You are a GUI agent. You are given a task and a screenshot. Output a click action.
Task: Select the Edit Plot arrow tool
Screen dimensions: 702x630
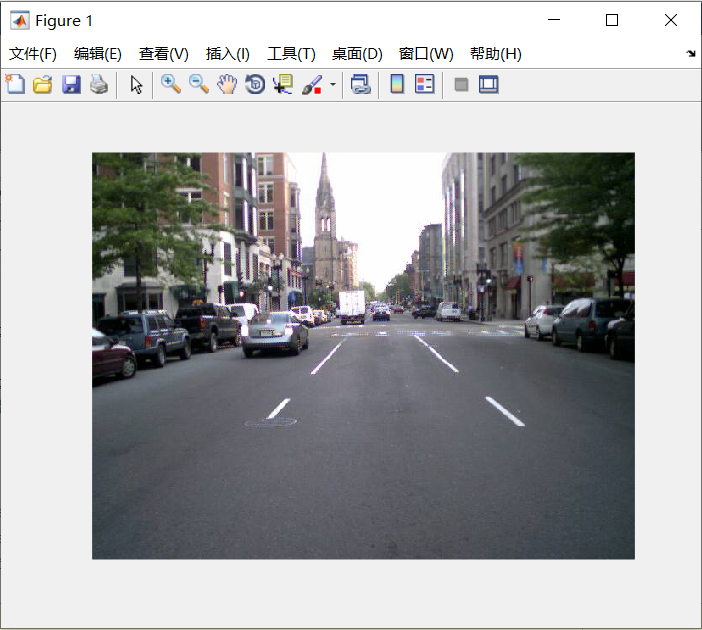[x=136, y=84]
